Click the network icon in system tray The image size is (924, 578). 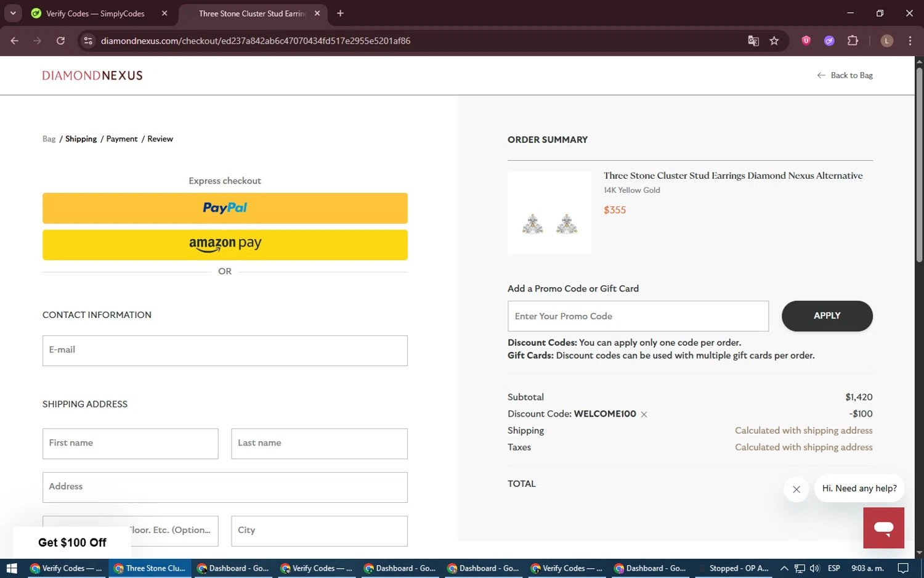800,568
